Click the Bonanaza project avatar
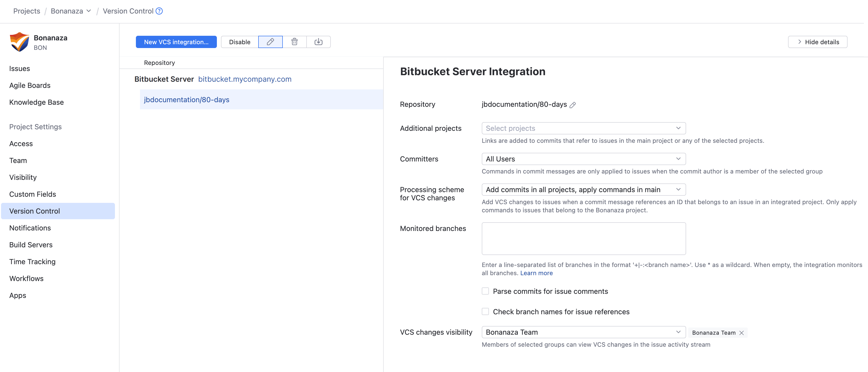Viewport: 868px width, 372px height. click(19, 41)
